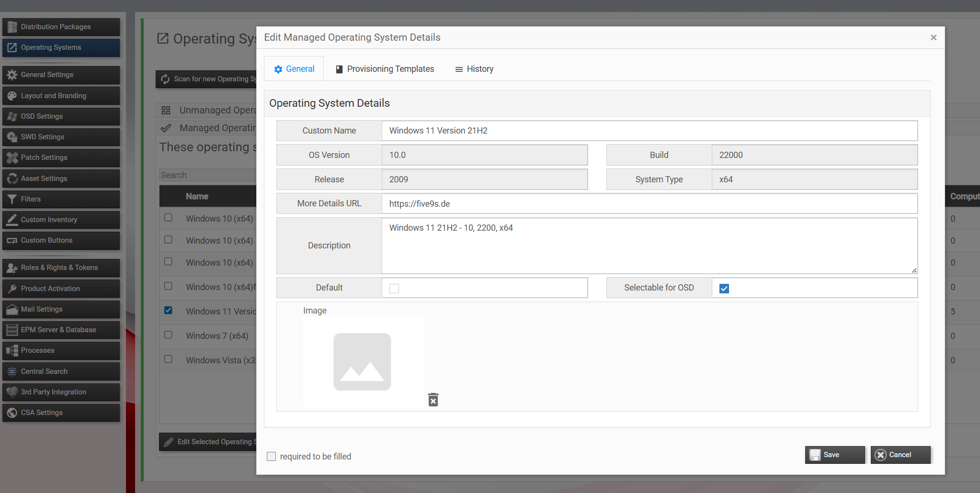Click the Asset Settings icon
980x493 pixels.
coord(12,179)
